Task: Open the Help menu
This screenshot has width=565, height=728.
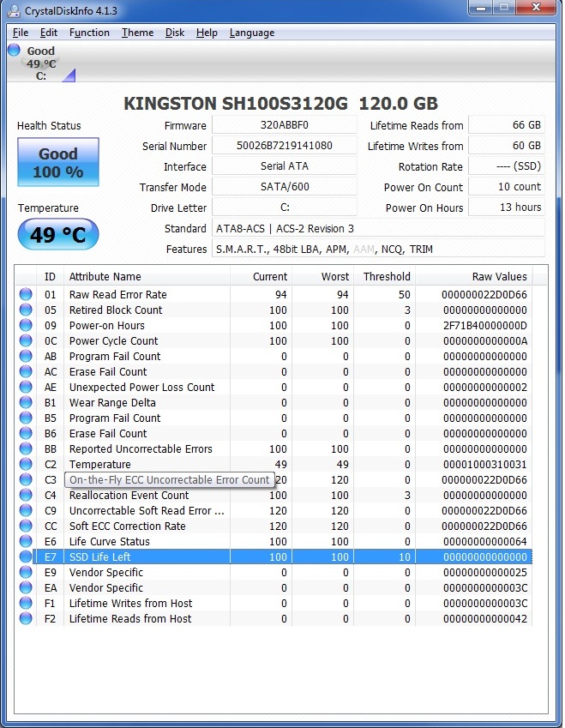Action: click(207, 33)
